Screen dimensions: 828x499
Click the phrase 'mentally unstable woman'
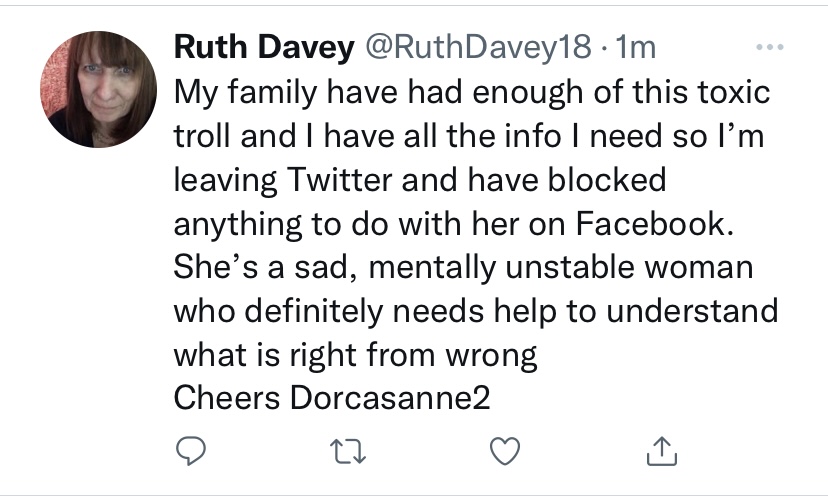coord(549,267)
